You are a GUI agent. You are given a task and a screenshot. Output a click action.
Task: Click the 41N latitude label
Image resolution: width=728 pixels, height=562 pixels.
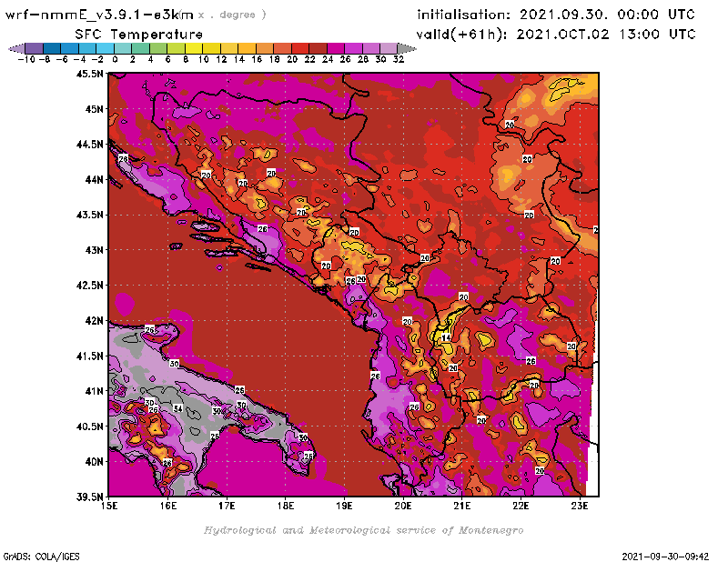tap(94, 391)
